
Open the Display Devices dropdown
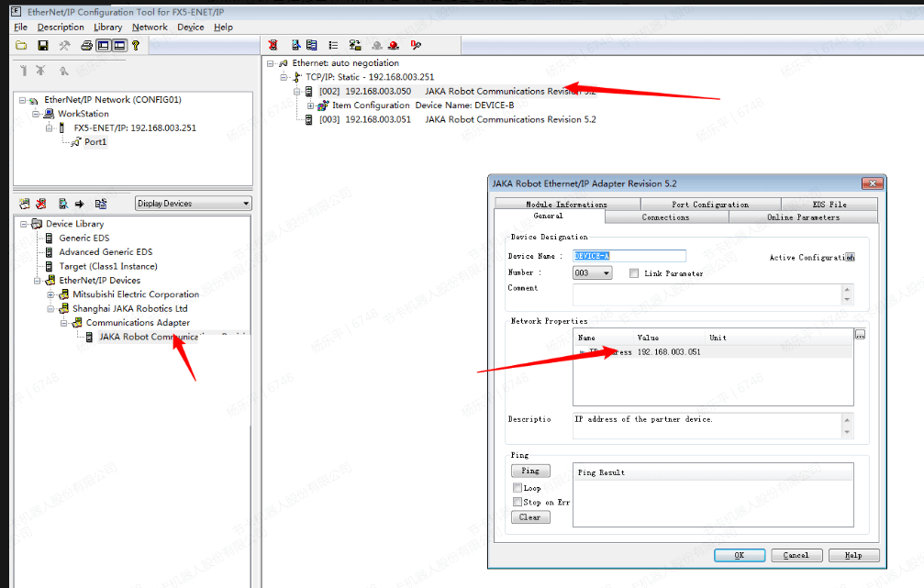193,204
